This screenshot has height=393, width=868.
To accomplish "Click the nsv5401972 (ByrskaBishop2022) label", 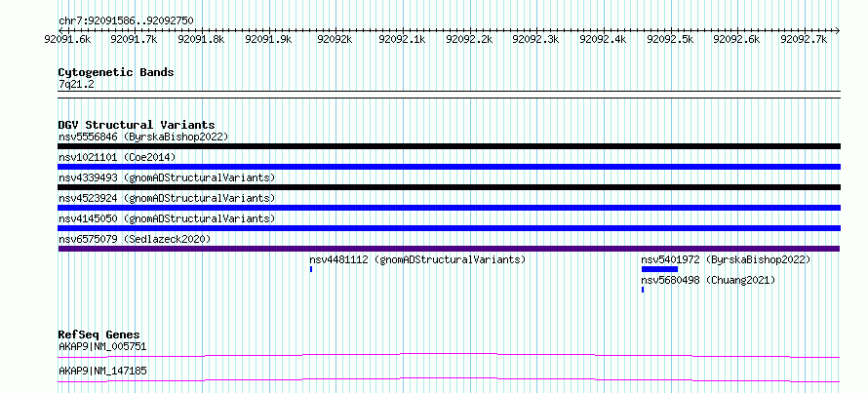I will (726, 259).
